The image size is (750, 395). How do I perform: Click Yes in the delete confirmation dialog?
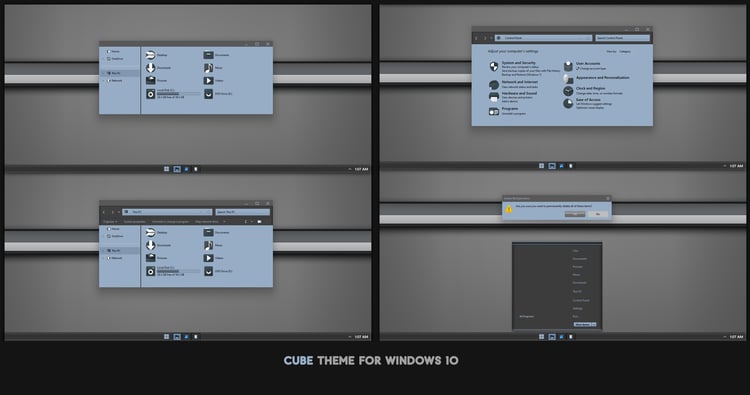point(575,214)
